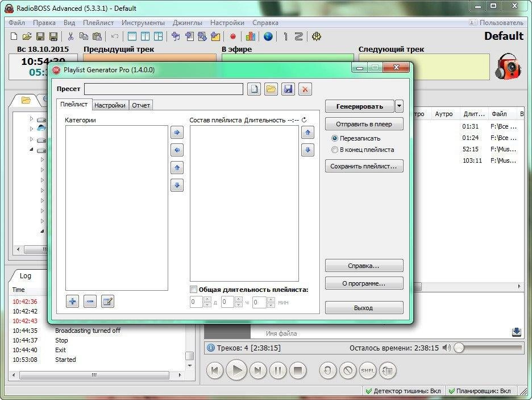Viewport: 532px width, 400px height.
Task: Open the Файл menu
Action: pos(16,23)
